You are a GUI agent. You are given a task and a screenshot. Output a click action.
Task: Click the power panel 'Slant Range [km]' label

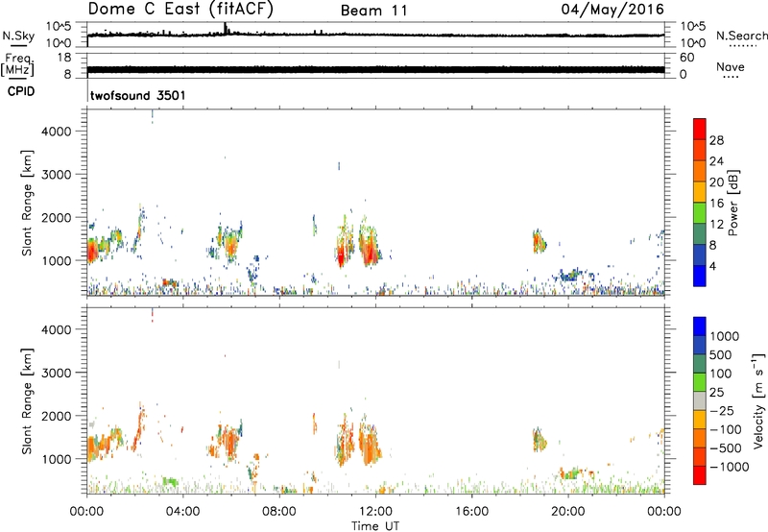[27, 203]
